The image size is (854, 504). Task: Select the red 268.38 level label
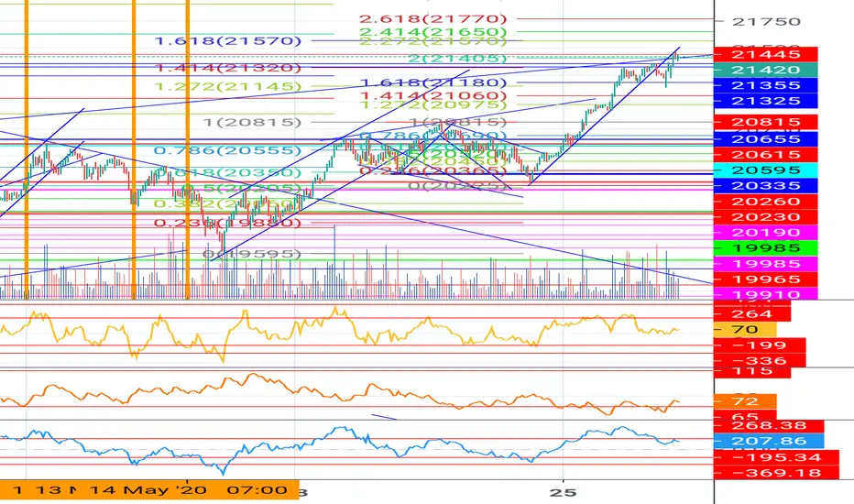tap(769, 425)
